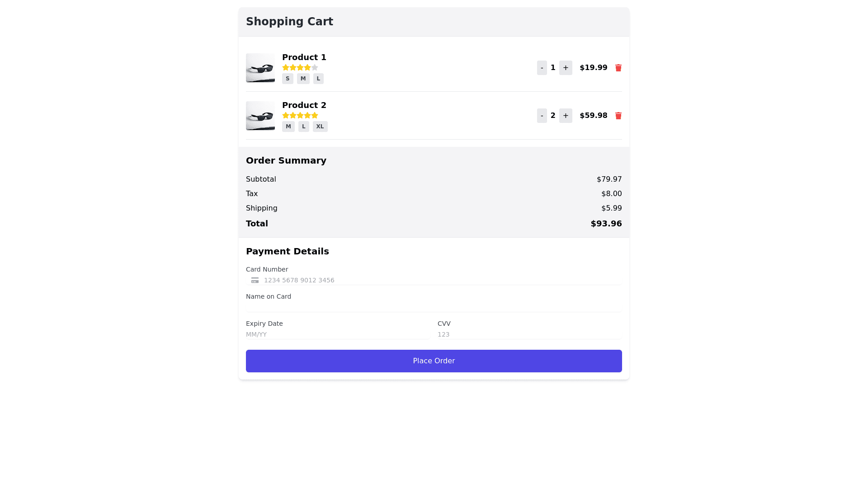Pick size M for Product 2

(288, 127)
